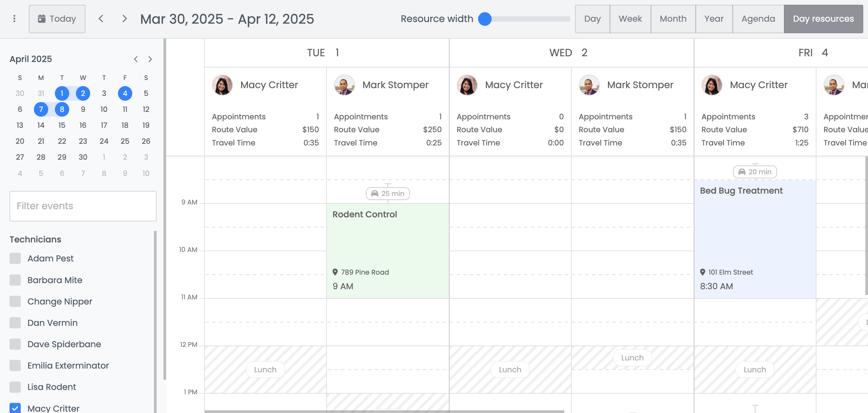Click the Today button's calendar icon
Screen dimensions: 868x413
point(41,19)
